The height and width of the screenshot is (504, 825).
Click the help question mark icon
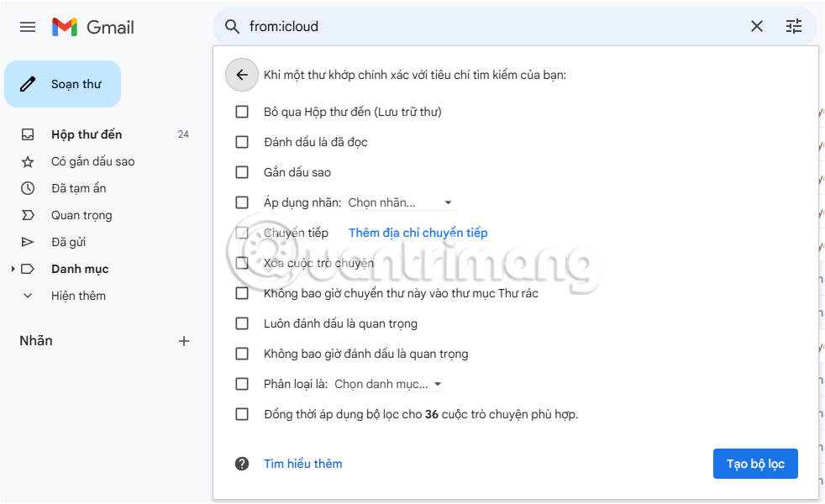242,463
